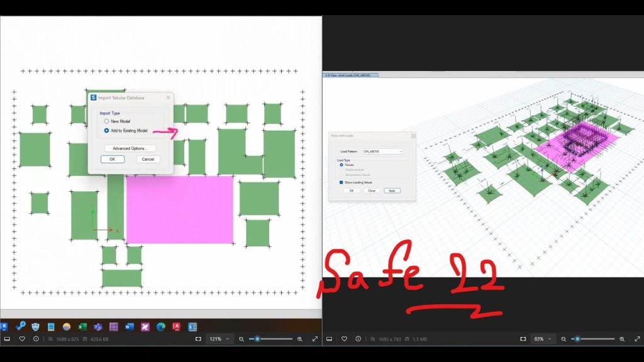Toggle the Show Loading Values checkbox
This screenshot has height=362, width=644.
click(x=341, y=182)
